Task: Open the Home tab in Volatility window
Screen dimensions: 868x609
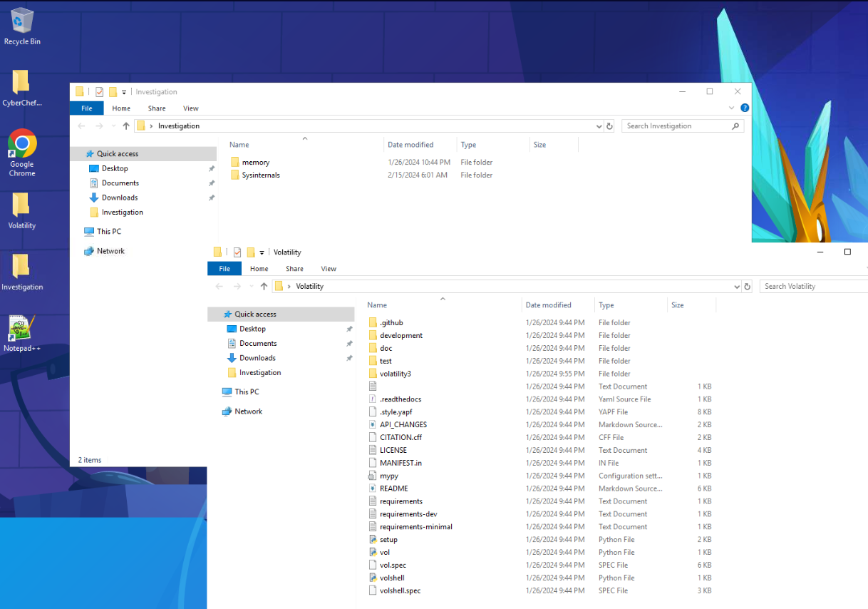Action: [x=259, y=269]
